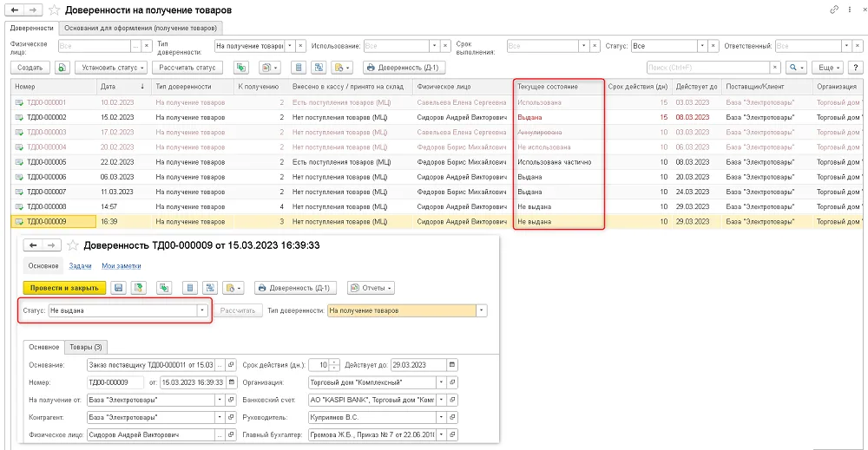Viewport: 868px width, 450px height.
Task: Open the Отчеты dropdown in the document form
Action: [371, 288]
